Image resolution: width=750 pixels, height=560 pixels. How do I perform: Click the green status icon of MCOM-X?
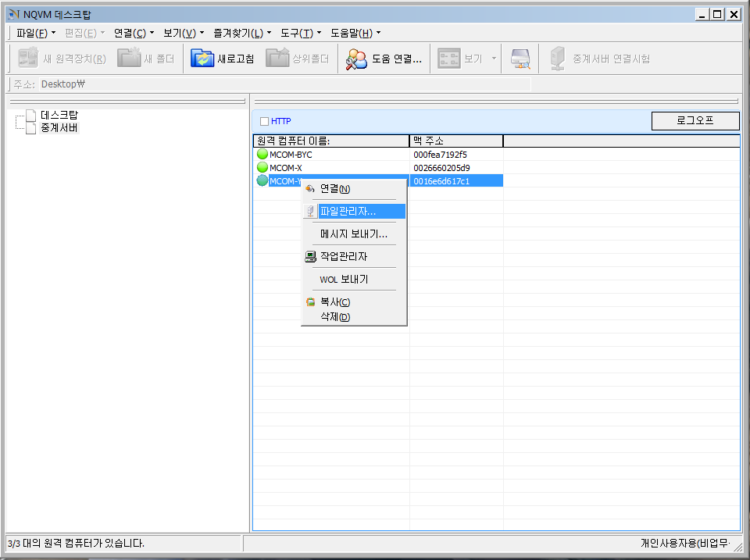(262, 167)
